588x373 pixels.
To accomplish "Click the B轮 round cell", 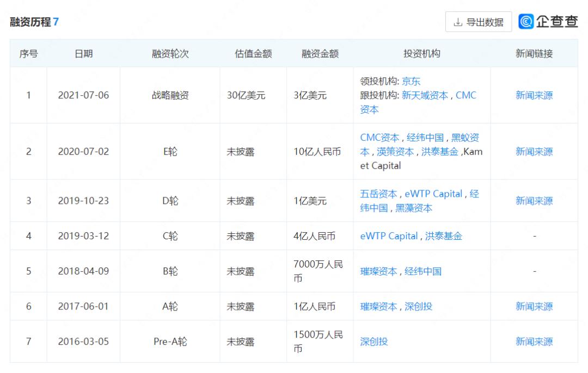I will click(170, 271).
